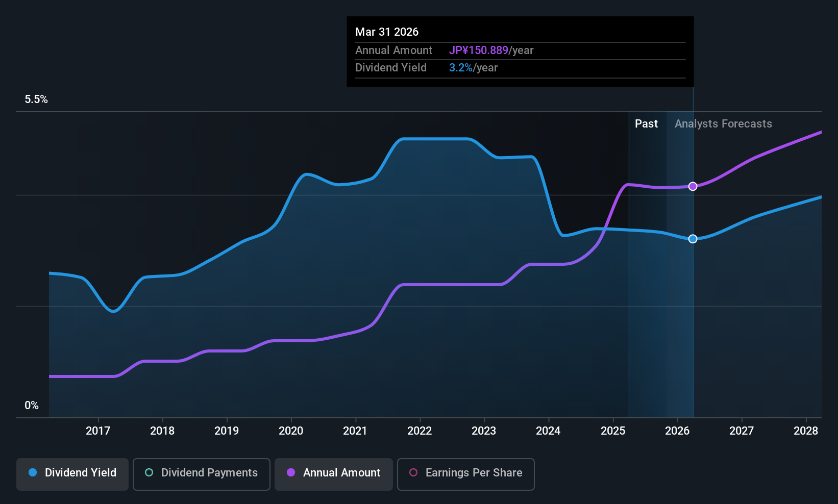This screenshot has height=504, width=838.
Task: Click the blue Dividend Yield legend dot
Action: click(x=33, y=473)
